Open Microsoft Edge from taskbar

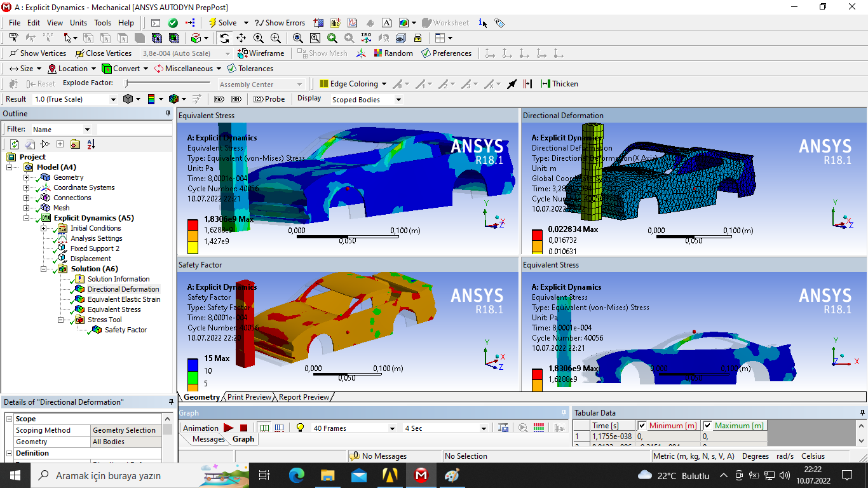point(297,475)
